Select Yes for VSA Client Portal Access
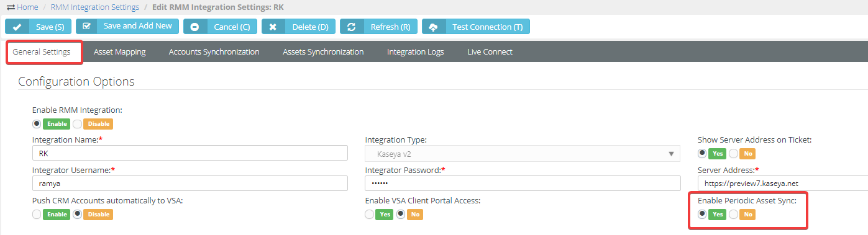Viewport: 868px width, 235px height. point(370,214)
